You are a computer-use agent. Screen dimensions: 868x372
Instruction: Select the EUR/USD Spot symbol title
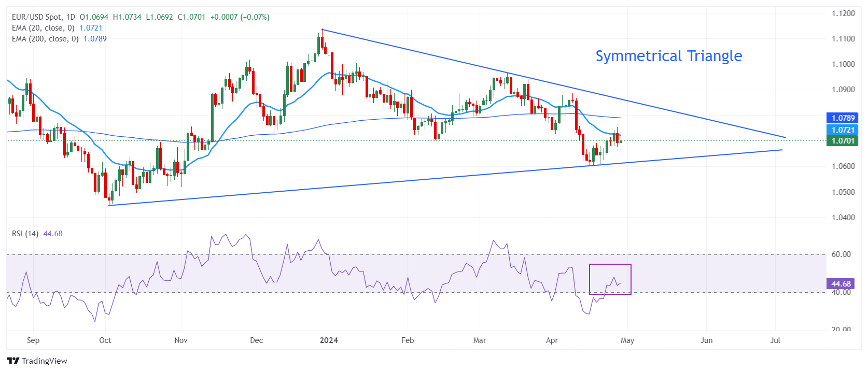click(36, 17)
